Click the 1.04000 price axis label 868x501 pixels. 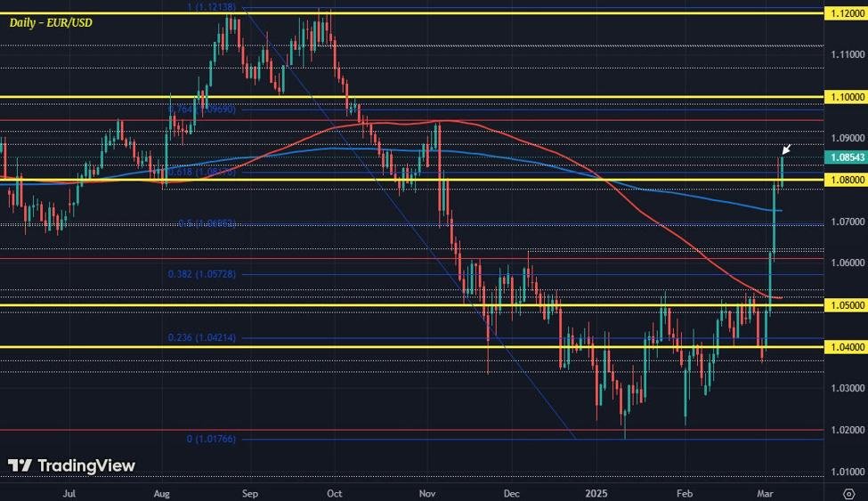click(x=842, y=347)
